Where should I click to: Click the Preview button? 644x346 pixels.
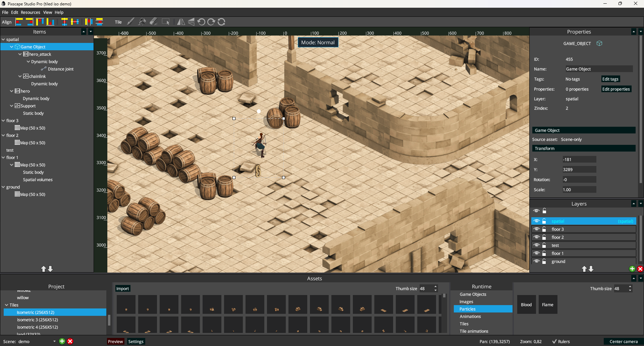pos(115,342)
